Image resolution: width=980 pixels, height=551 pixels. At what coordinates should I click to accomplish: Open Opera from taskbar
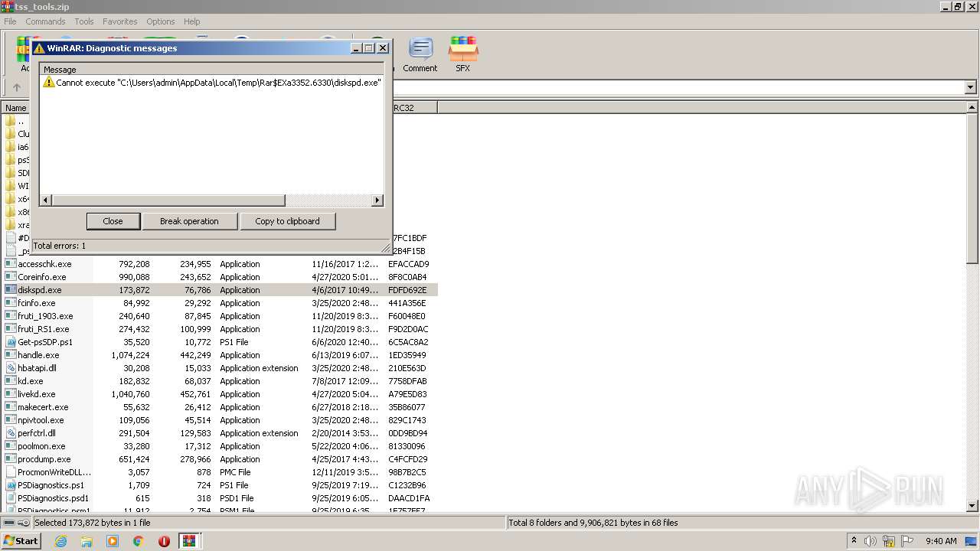tap(164, 541)
